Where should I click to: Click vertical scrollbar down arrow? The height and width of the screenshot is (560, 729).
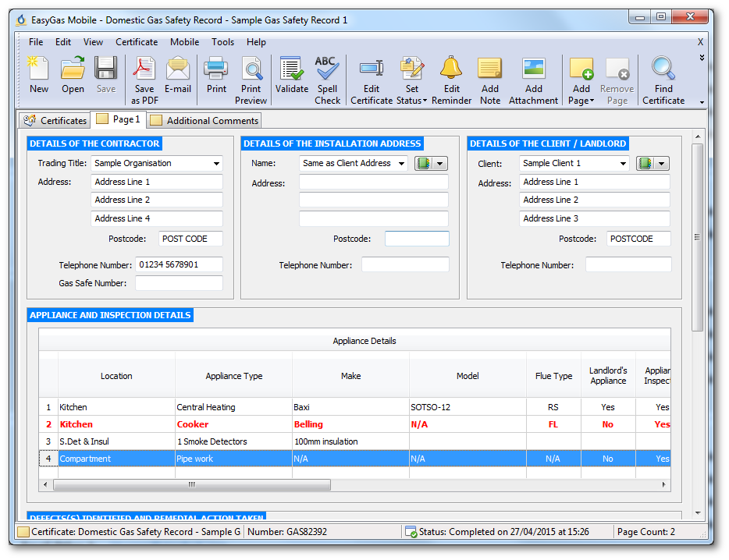point(697,513)
